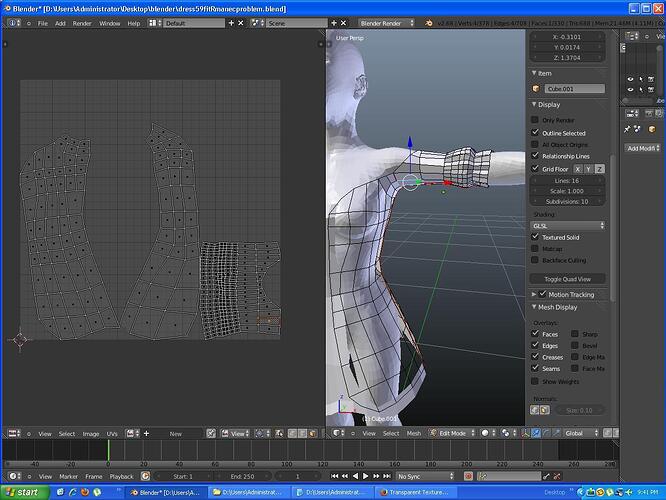The height and width of the screenshot is (500, 666).
Task: Toggle Creases overlay checkbox
Action: pos(535,356)
